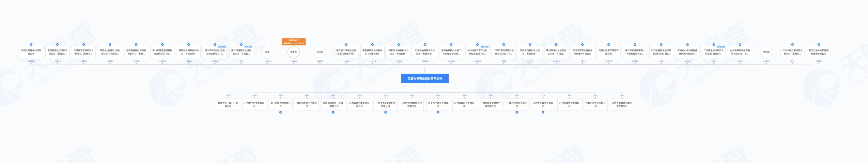Open actual controller circle 魏冬冬
The height and width of the screenshot is (163, 868).
coord(294,52)
